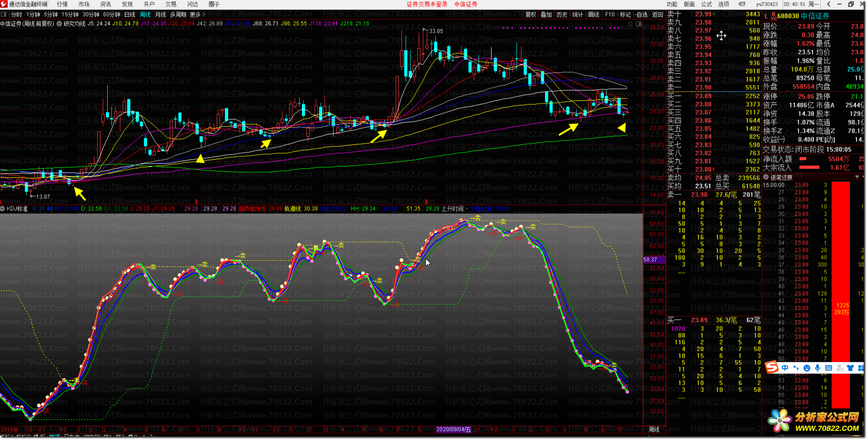
Task: Open the 发现 menu
Action: click(x=127, y=4)
